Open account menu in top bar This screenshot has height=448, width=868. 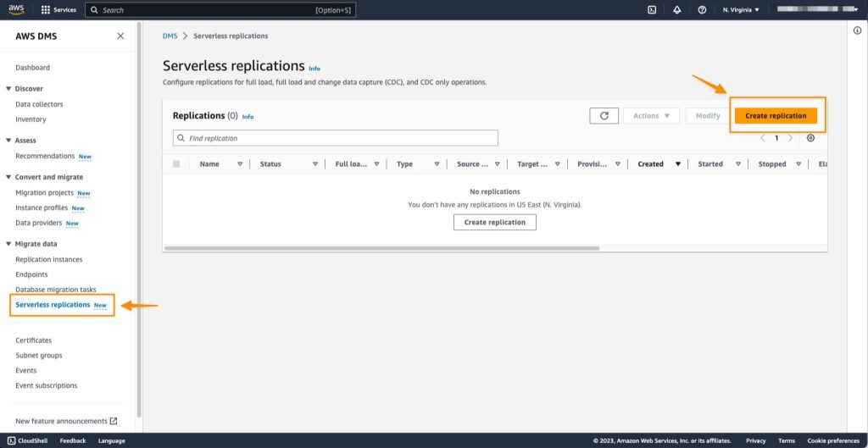click(x=817, y=9)
